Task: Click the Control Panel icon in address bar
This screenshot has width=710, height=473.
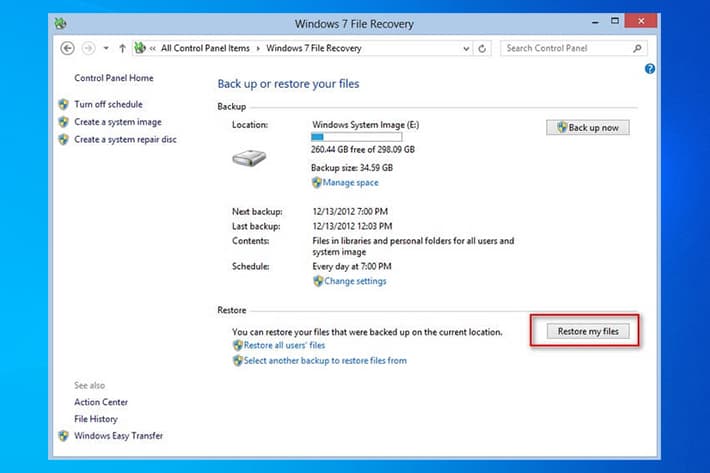Action: tap(140, 48)
